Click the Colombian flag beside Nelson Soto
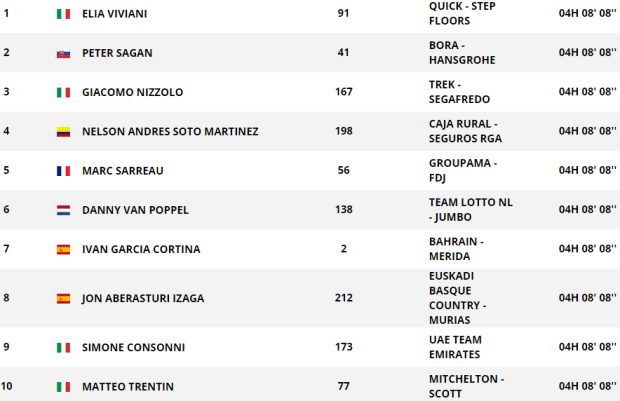620x401 pixels. [63, 131]
